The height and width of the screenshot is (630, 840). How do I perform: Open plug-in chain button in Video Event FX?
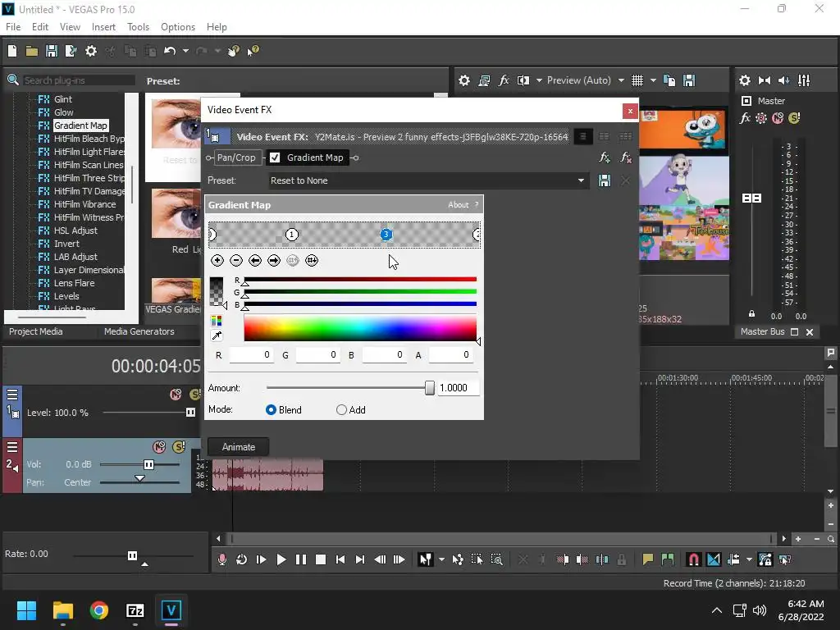605,157
